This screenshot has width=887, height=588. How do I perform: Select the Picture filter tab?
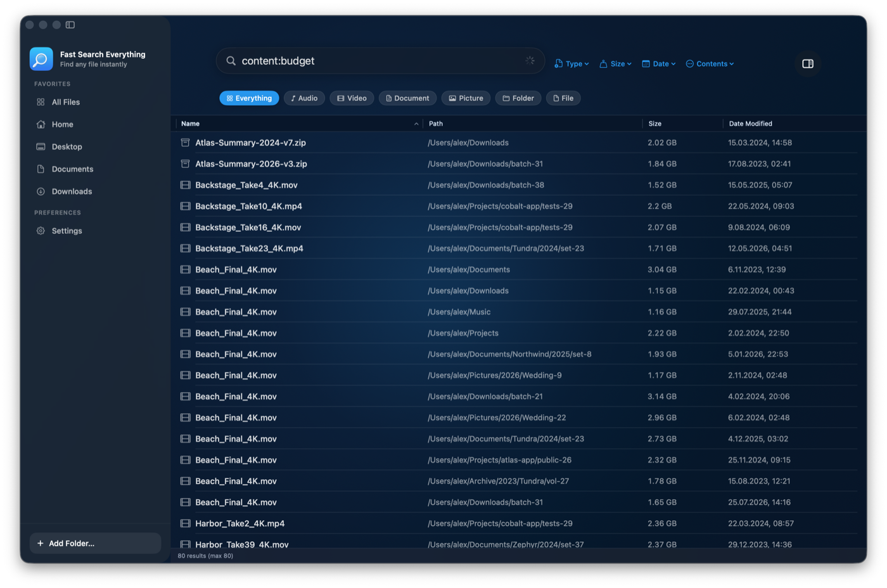(466, 98)
